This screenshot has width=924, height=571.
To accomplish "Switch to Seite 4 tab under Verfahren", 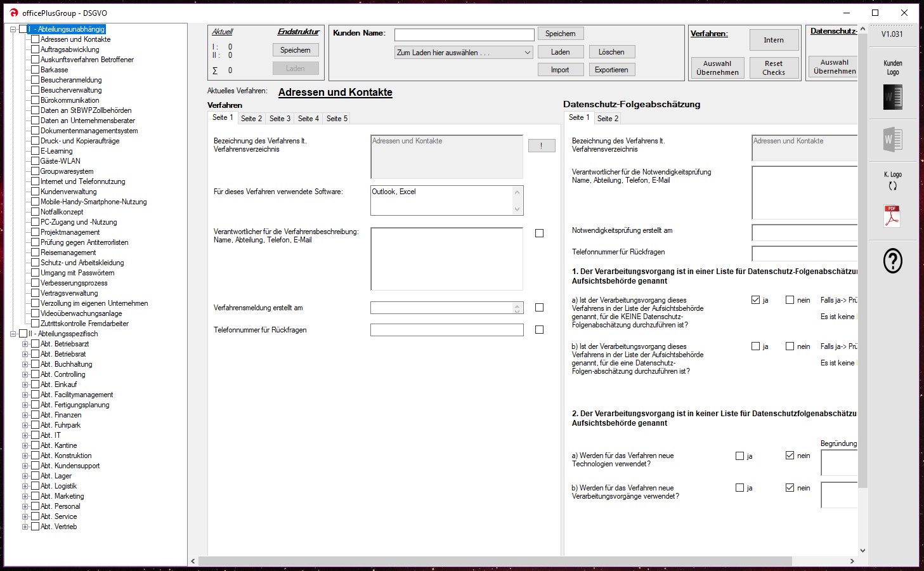I will (308, 119).
